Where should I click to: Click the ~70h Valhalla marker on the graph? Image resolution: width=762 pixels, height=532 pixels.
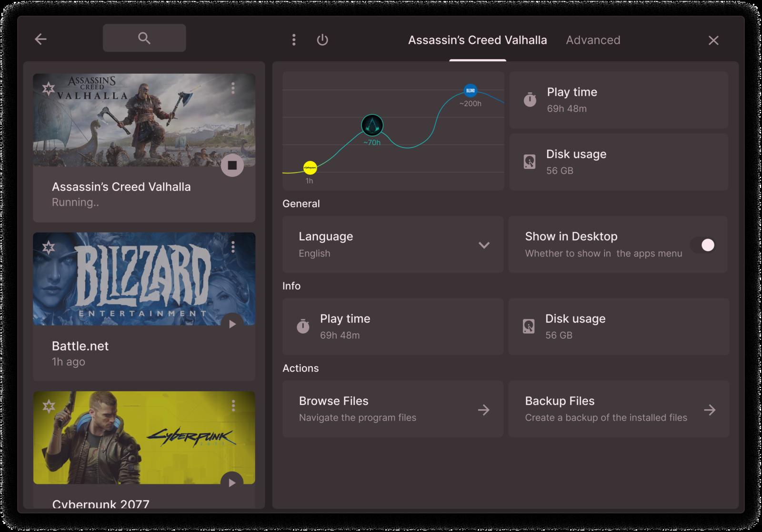click(x=372, y=126)
